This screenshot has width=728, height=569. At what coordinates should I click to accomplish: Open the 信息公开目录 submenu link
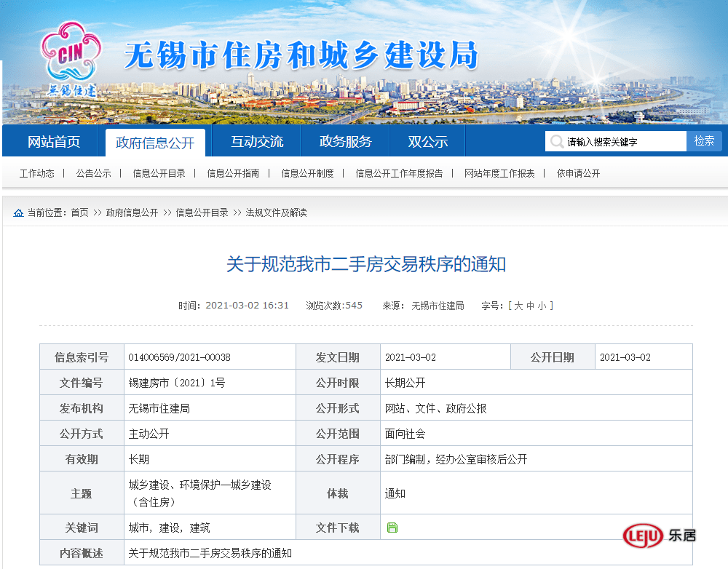pyautogui.click(x=159, y=173)
